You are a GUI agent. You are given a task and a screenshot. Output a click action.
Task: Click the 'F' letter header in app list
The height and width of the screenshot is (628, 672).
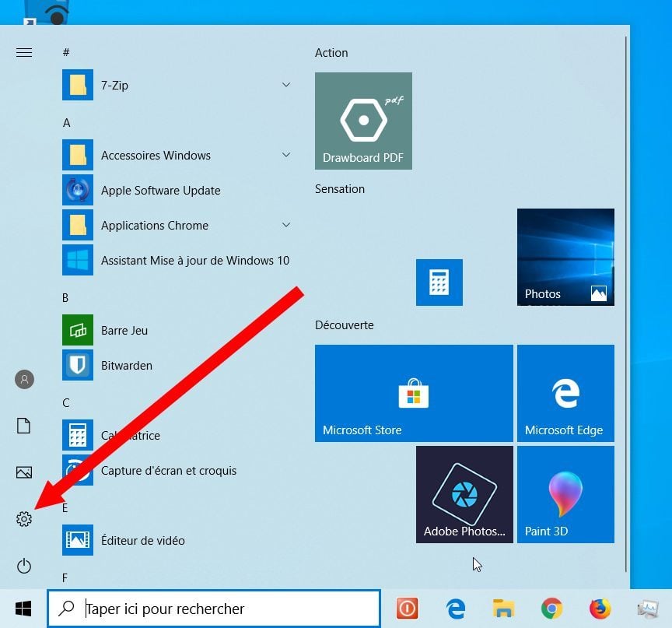[65, 578]
